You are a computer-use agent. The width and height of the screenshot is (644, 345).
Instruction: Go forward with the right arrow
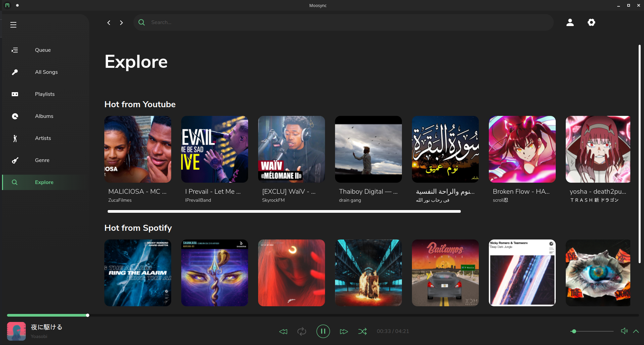coord(121,22)
